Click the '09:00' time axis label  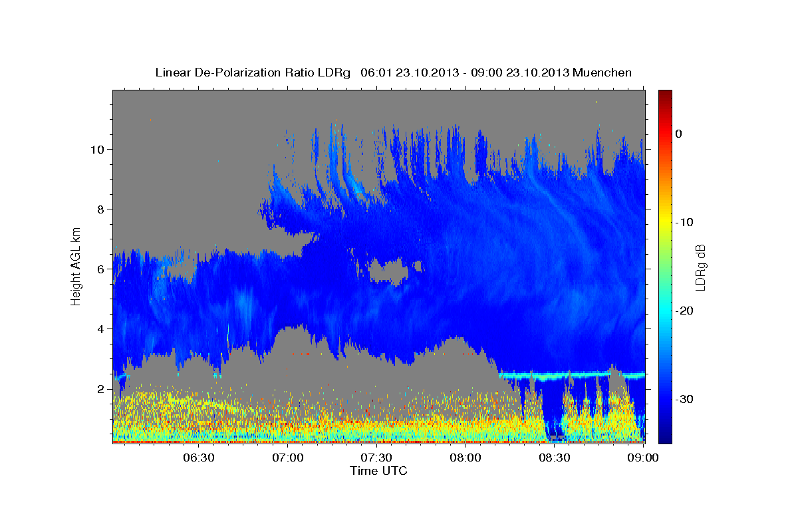644,458
